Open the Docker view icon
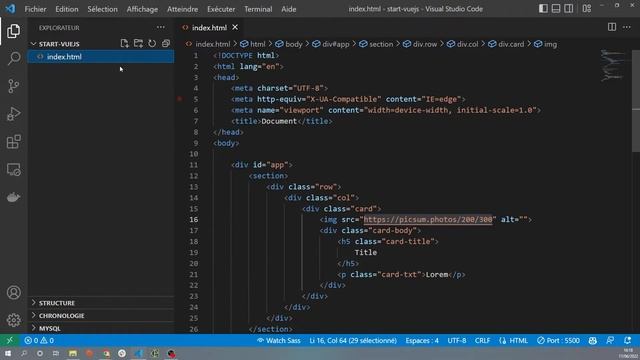 click(x=13, y=197)
